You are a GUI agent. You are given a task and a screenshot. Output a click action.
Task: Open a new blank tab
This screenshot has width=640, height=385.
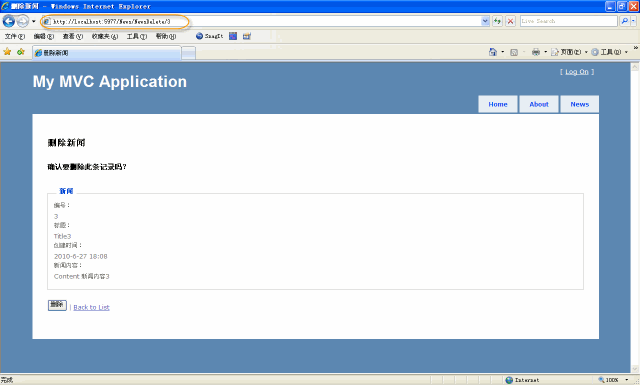point(188,53)
